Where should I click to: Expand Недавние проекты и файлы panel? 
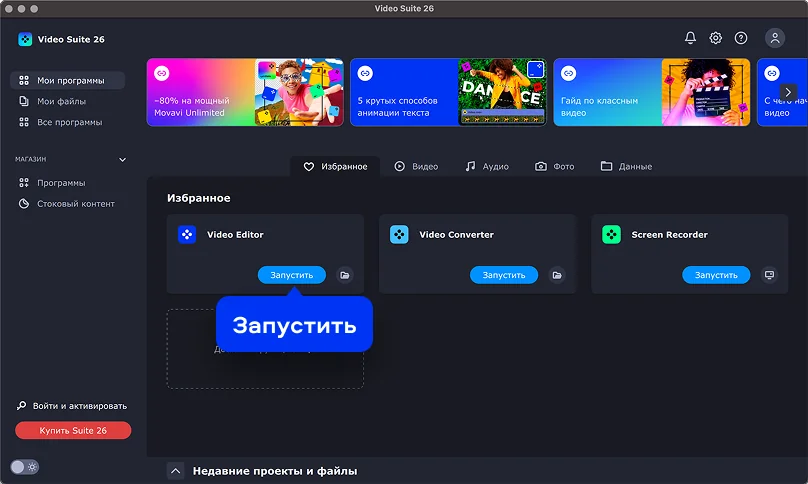[x=176, y=471]
